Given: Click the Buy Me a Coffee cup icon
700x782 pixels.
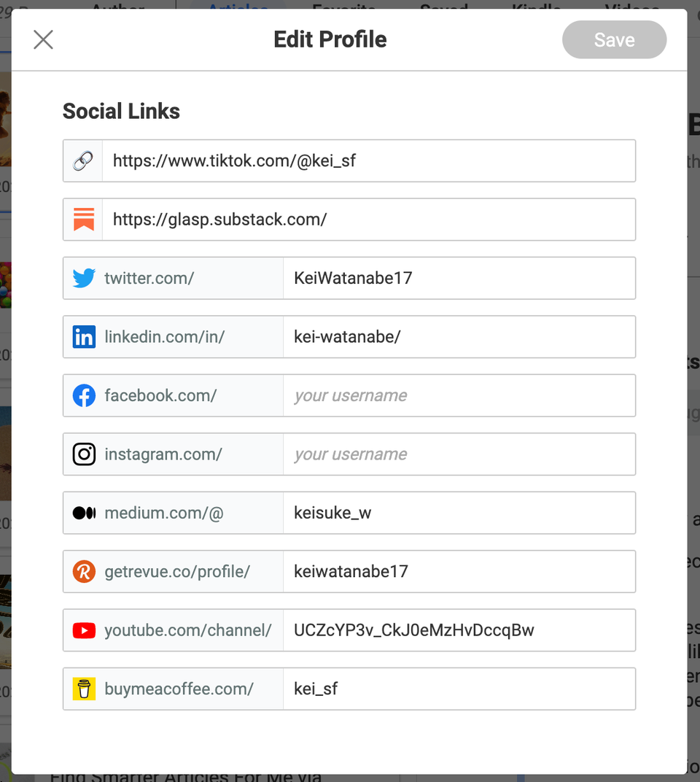Looking at the screenshot, I should click(84, 688).
